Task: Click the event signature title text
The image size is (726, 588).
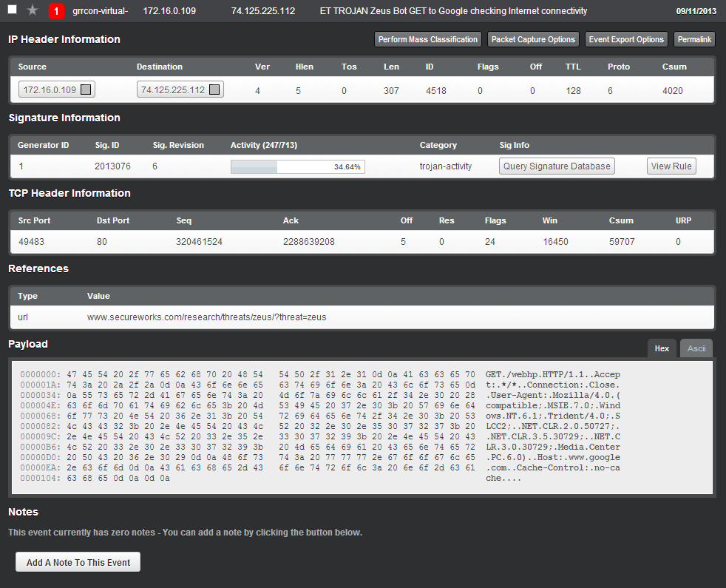Action: (453, 11)
